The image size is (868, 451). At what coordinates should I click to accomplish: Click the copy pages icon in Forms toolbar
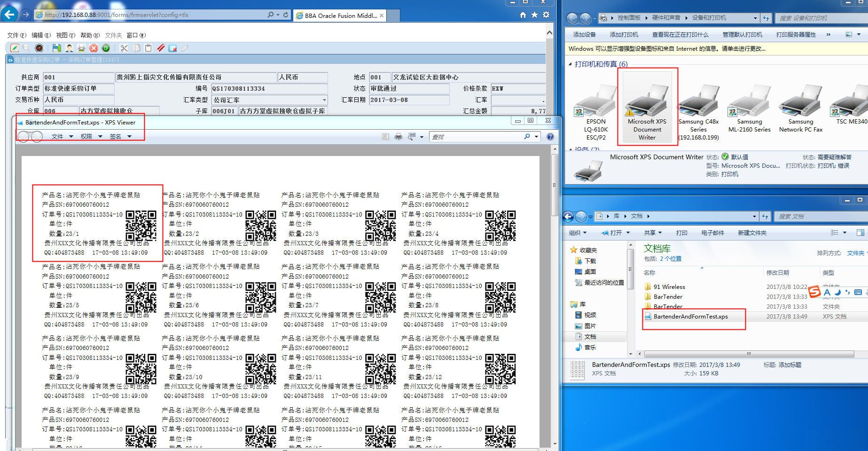136,48
